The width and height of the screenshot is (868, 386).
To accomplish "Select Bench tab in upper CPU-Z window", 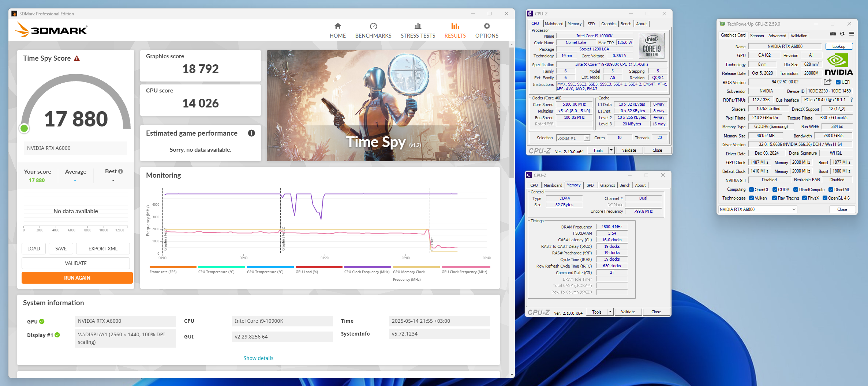I will pyautogui.click(x=626, y=24).
